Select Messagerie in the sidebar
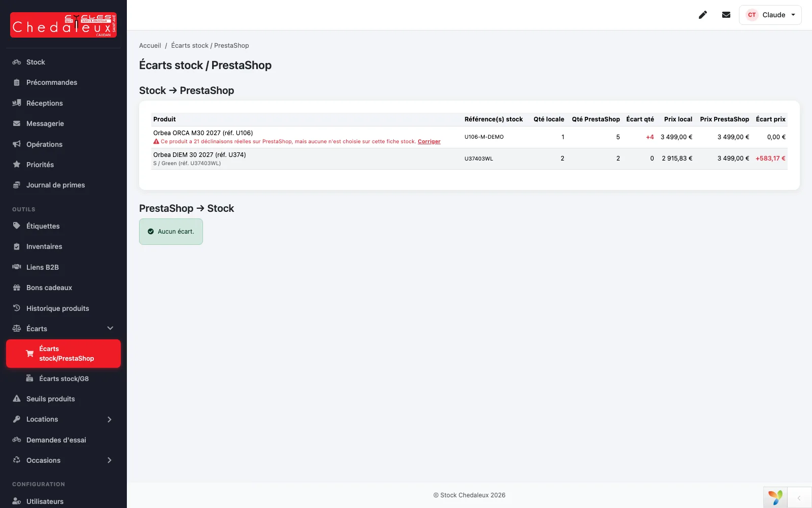This screenshot has height=508, width=812. 63,123
